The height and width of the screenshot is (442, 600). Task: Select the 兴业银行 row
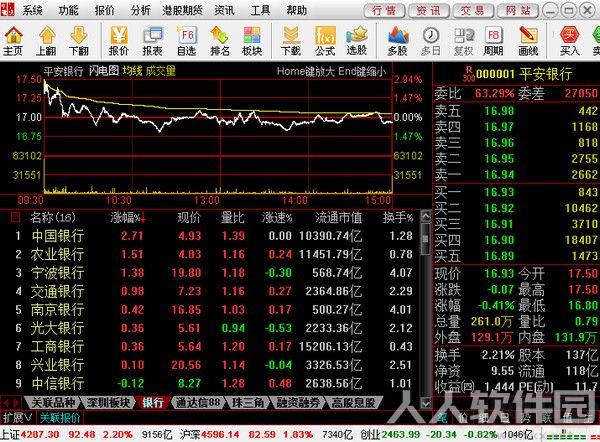(x=210, y=365)
